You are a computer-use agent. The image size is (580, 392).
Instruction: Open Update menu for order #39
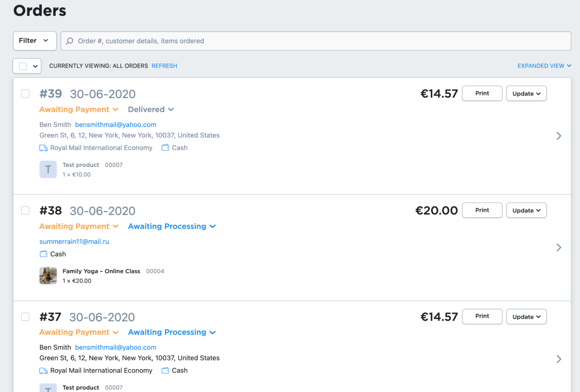[x=526, y=94]
